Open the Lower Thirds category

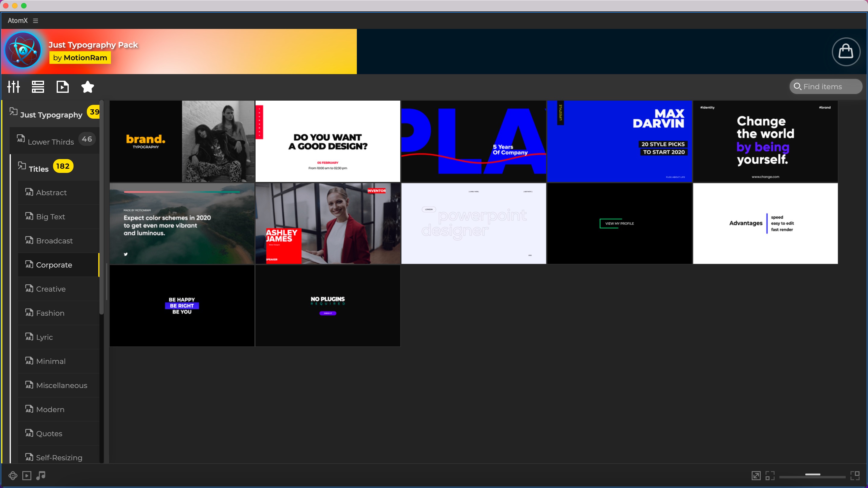tap(51, 142)
